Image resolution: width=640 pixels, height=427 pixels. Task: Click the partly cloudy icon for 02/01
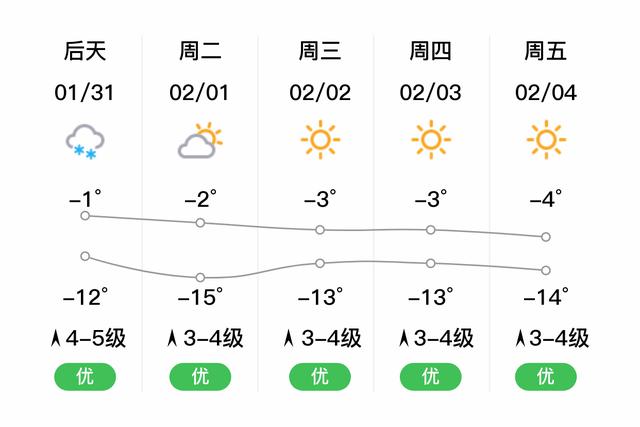coord(200,140)
